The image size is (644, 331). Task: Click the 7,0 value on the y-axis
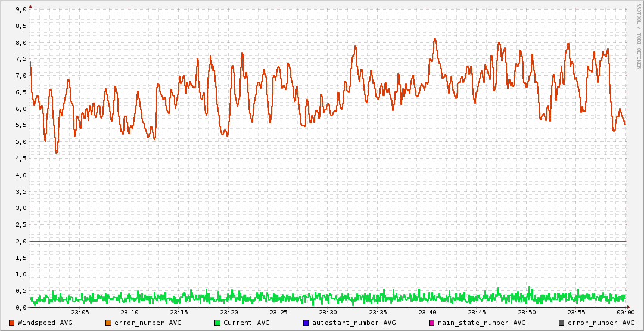click(21, 76)
